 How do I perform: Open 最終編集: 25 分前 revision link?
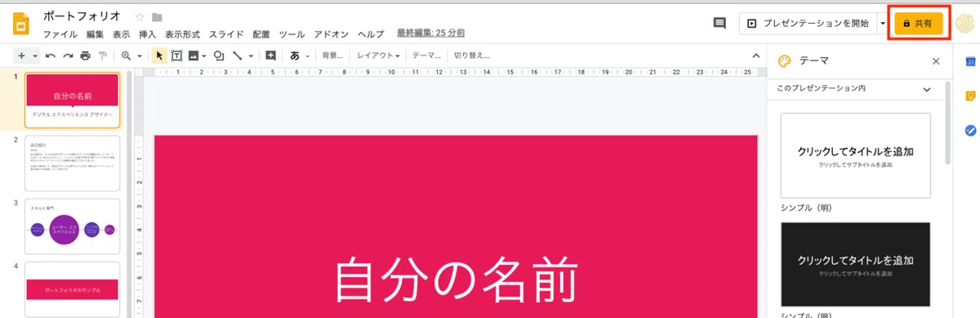click(430, 34)
